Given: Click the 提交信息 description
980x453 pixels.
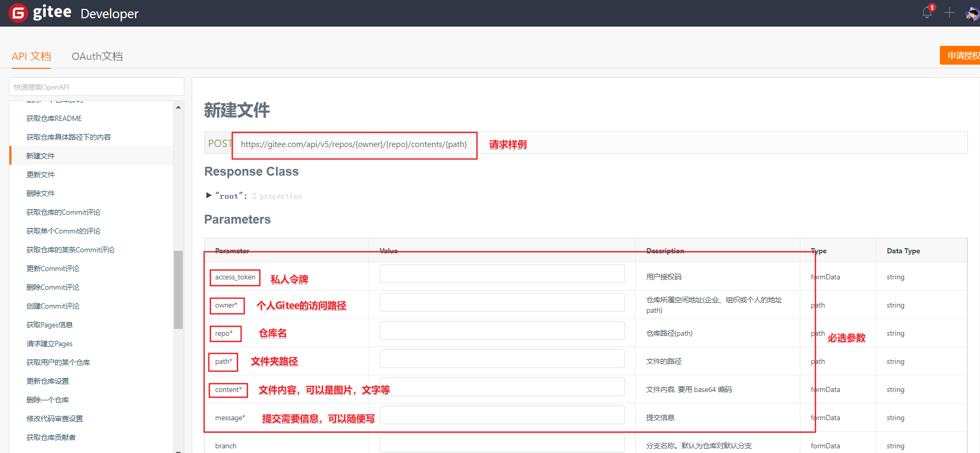Looking at the screenshot, I should [x=660, y=418].
